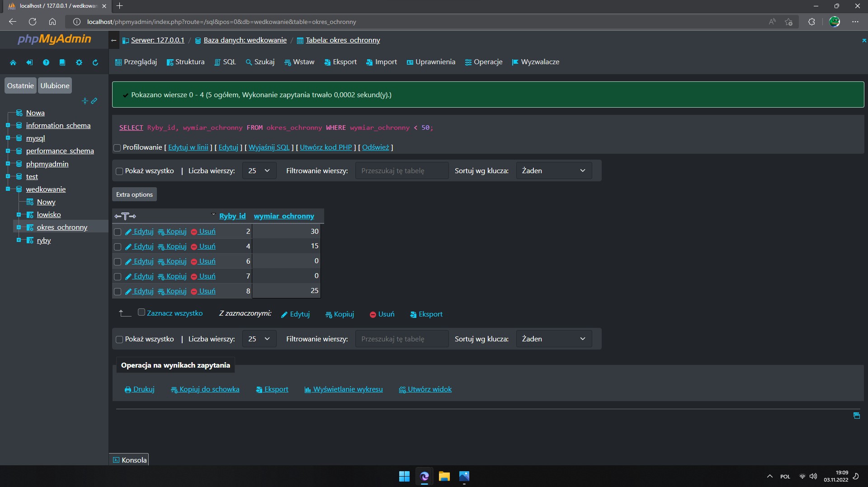Select checkbox for row with Ryby_id 8

pos(118,292)
